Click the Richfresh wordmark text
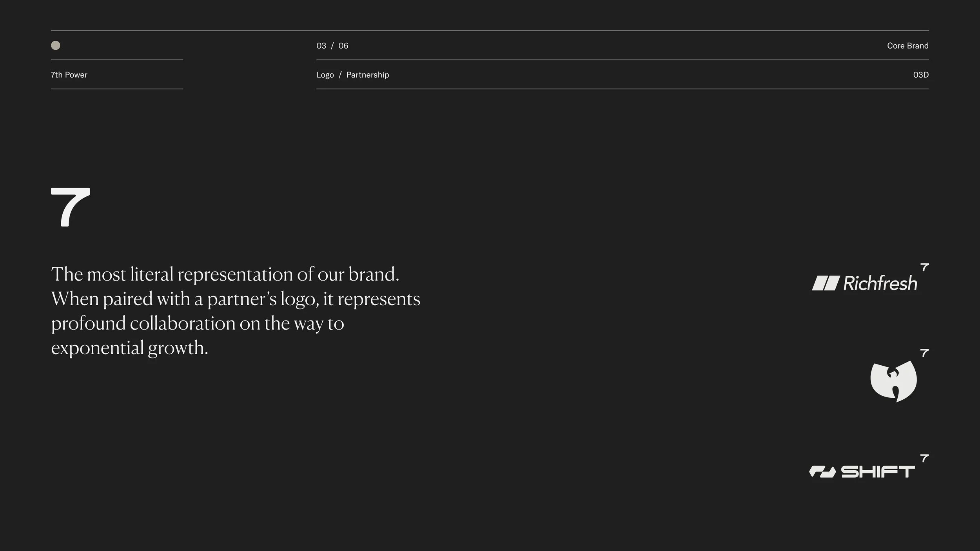 point(880,283)
